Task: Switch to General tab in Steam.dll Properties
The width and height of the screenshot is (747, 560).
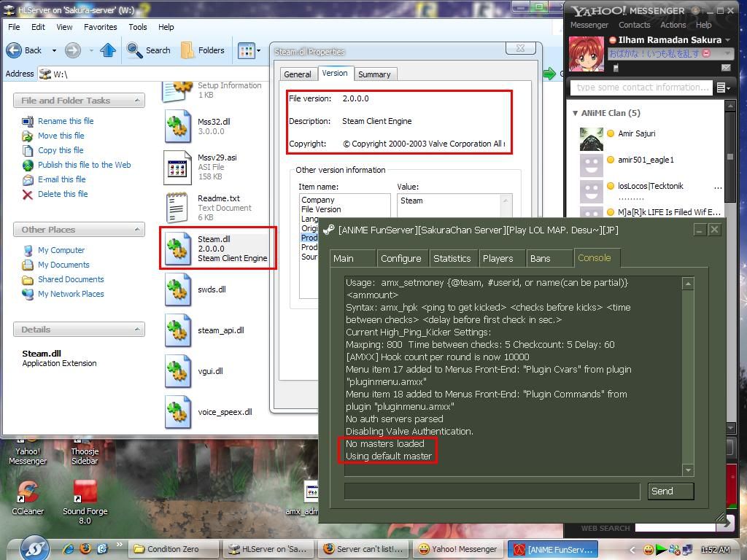Action: pyautogui.click(x=298, y=74)
